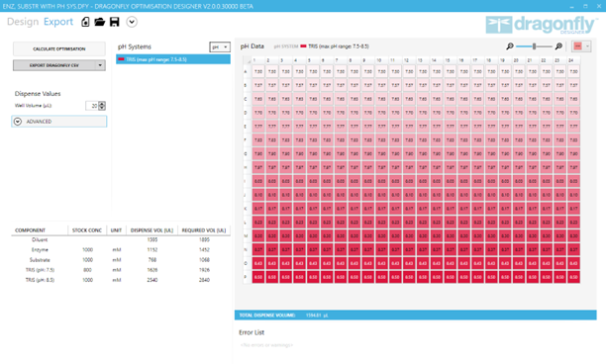The height and width of the screenshot is (364, 606).
Task: Select the TRIS pH system row
Action: 173,59
